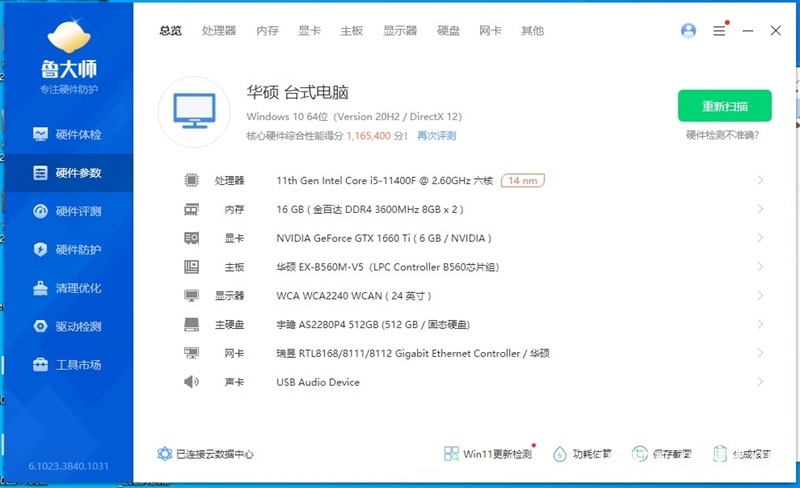Screen dimensions: 800x488
Task: Click the processor chip icon
Action: (191, 180)
